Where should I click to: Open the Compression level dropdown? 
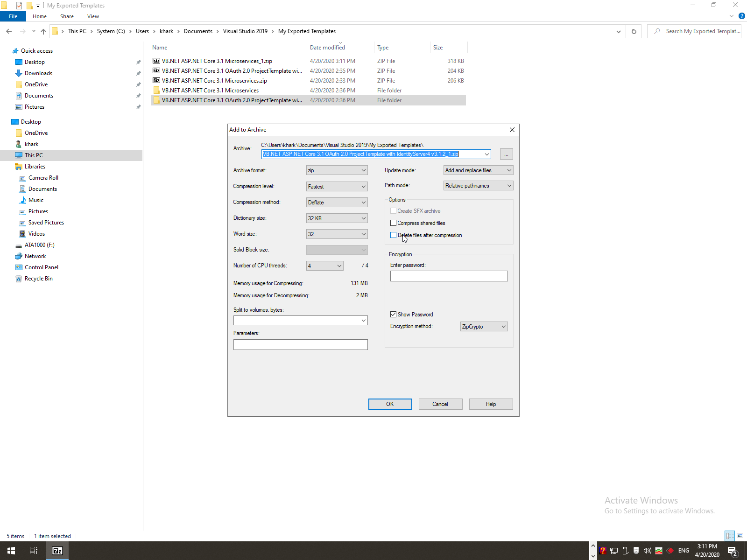click(337, 186)
